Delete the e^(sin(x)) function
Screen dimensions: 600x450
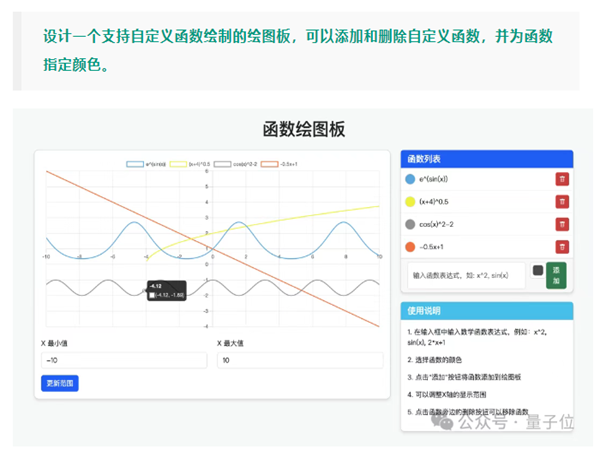pos(562,180)
